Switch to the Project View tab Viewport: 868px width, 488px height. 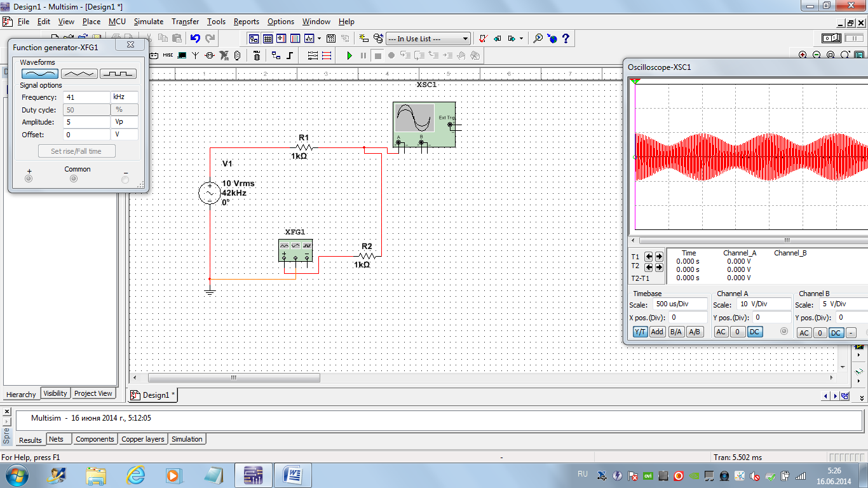[x=93, y=393]
